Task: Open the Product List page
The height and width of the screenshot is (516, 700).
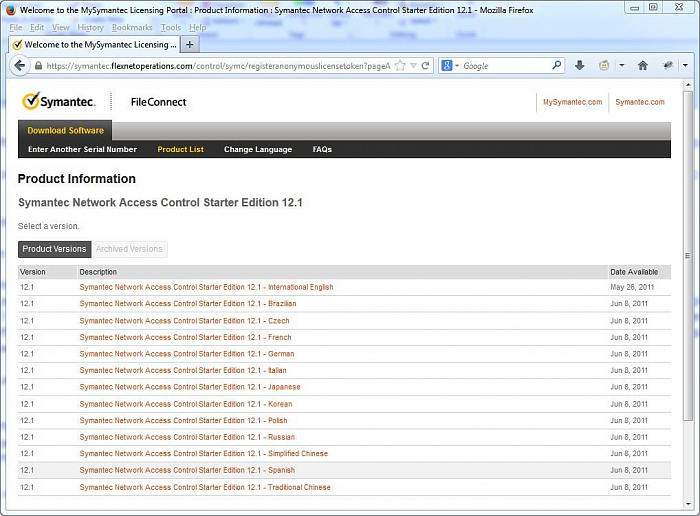Action: tap(180, 149)
